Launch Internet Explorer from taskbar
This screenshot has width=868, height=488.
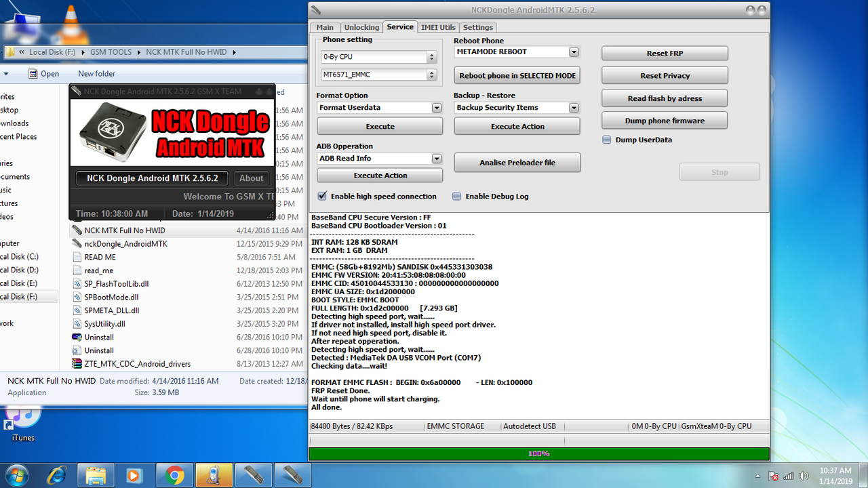[57, 475]
